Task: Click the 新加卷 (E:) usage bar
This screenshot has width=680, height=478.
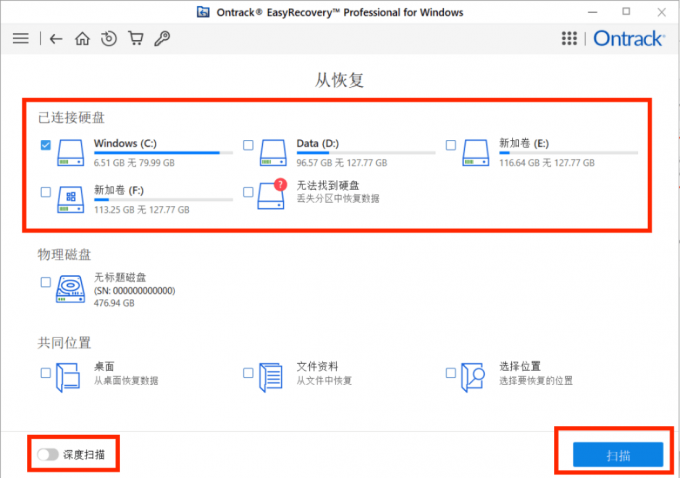Action: [x=569, y=153]
